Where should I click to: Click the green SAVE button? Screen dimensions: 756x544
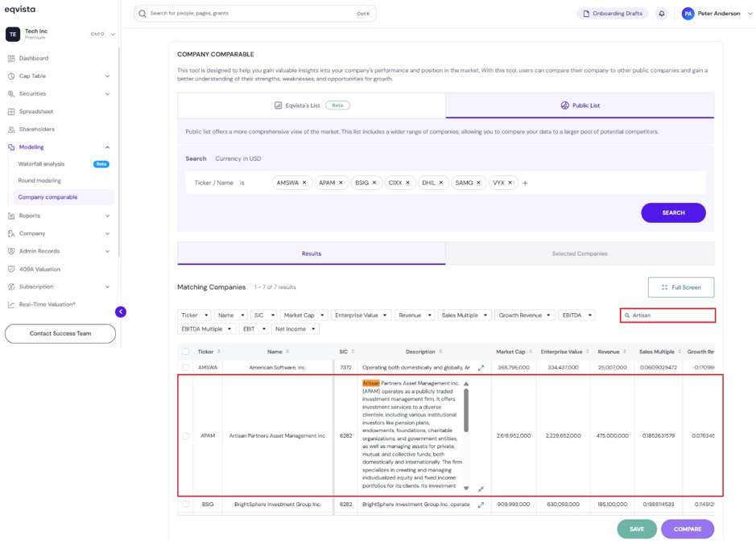[637, 529]
